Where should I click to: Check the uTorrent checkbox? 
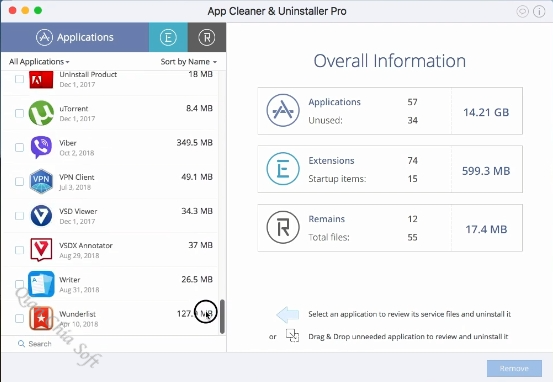point(19,113)
